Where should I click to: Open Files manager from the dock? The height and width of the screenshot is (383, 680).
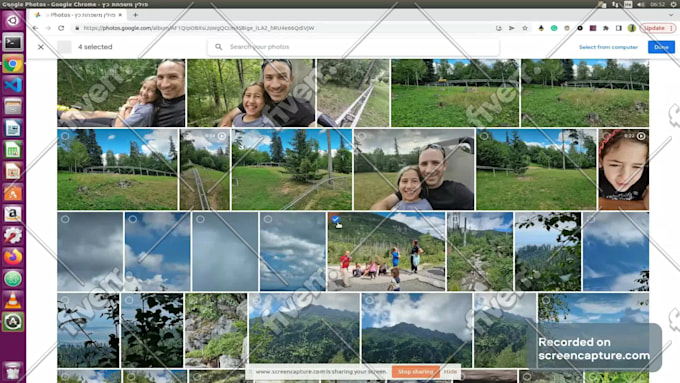click(x=13, y=107)
